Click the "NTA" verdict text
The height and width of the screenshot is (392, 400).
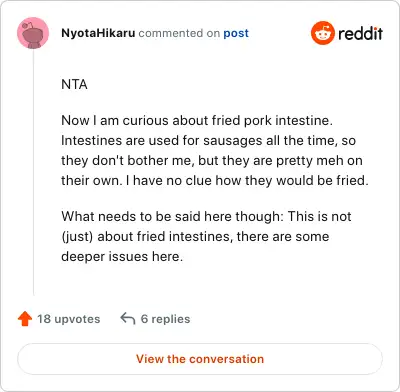[x=74, y=84]
